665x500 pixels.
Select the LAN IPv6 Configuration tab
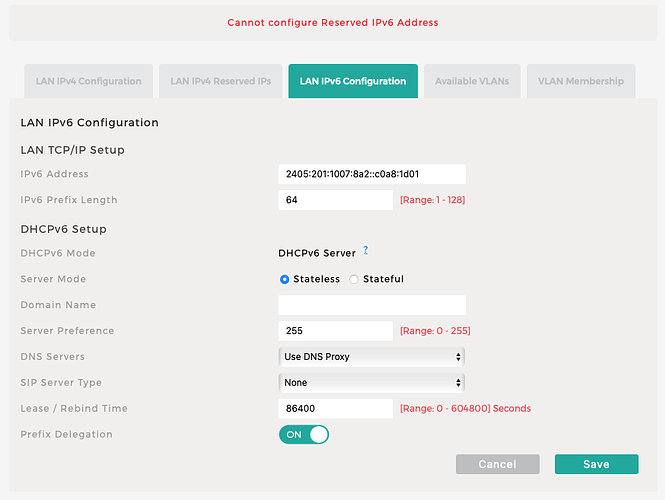click(353, 81)
